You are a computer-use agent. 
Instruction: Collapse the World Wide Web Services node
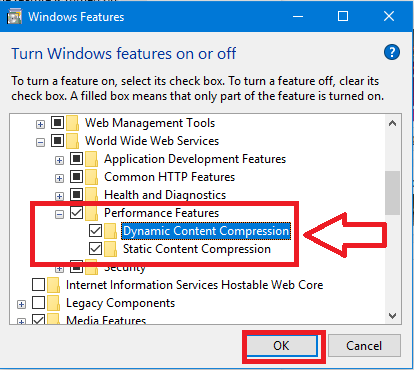(40, 143)
